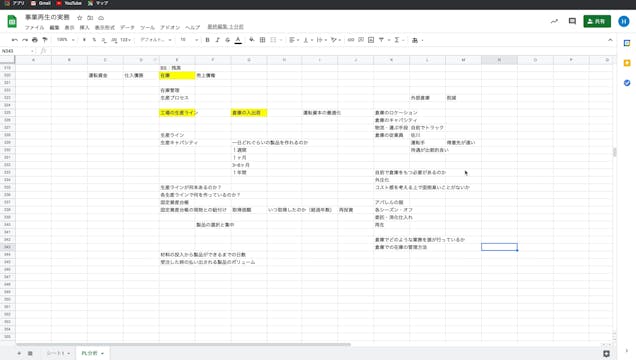Image resolution: width=636 pixels, height=360 pixels.
Task: Open the font size dropdown
Action: point(189,40)
